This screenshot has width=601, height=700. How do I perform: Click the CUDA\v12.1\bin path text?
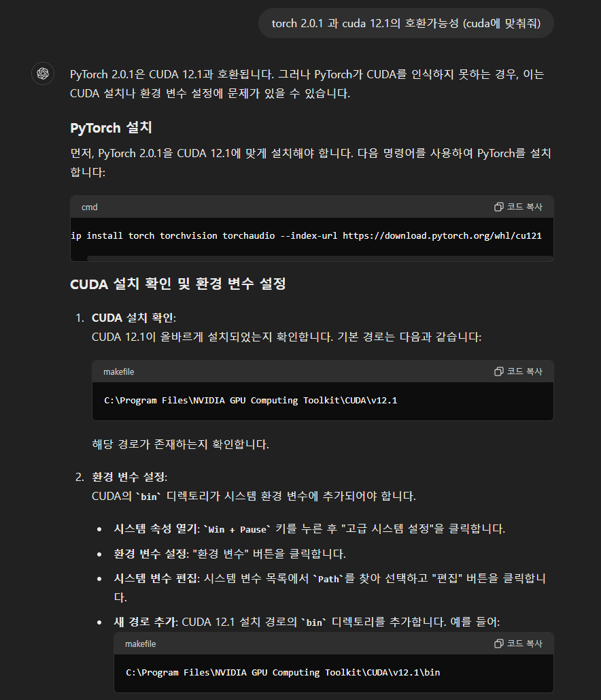click(283, 672)
